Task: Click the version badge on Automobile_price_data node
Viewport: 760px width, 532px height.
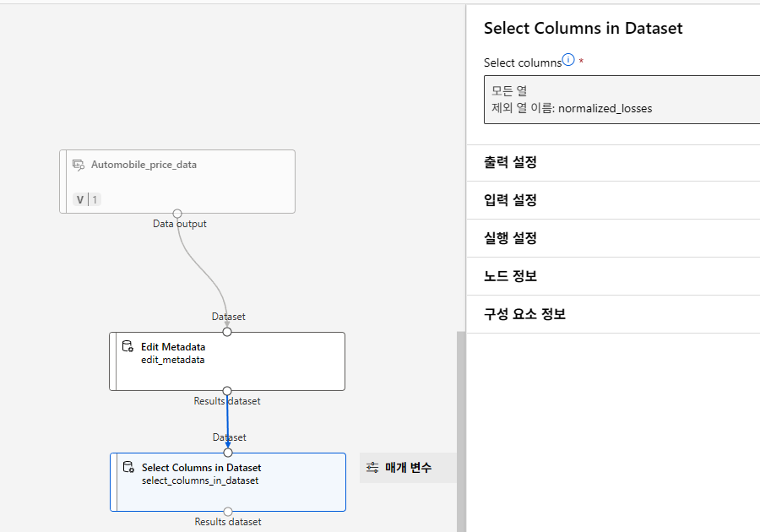Action: tap(87, 200)
